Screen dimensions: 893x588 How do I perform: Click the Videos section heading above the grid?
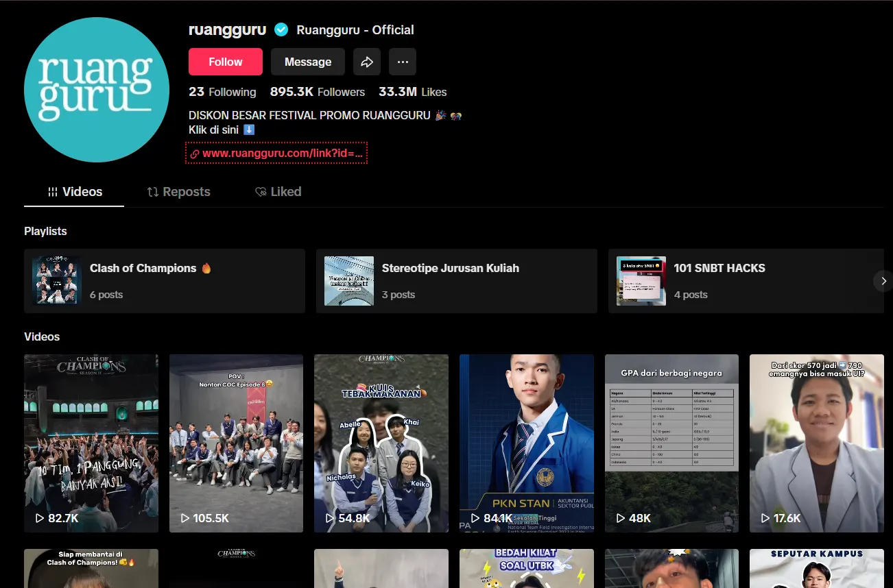(x=42, y=336)
